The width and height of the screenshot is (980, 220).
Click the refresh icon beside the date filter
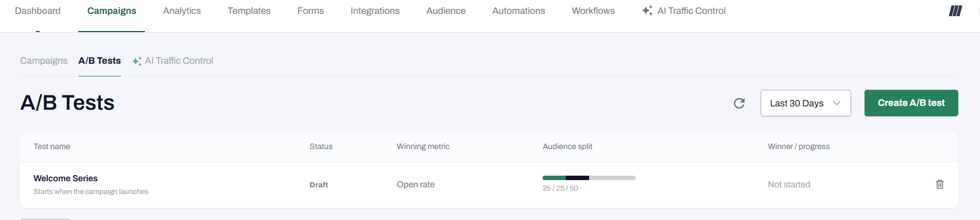pyautogui.click(x=739, y=103)
